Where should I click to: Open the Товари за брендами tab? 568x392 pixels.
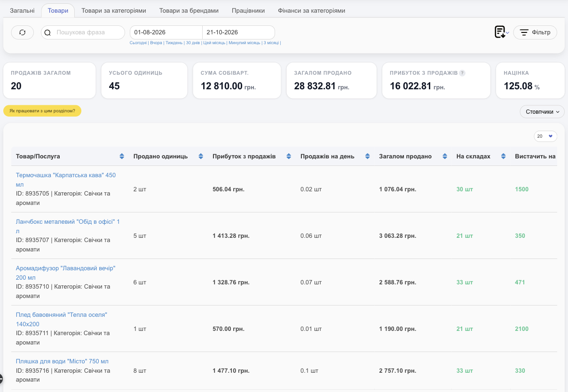189,11
